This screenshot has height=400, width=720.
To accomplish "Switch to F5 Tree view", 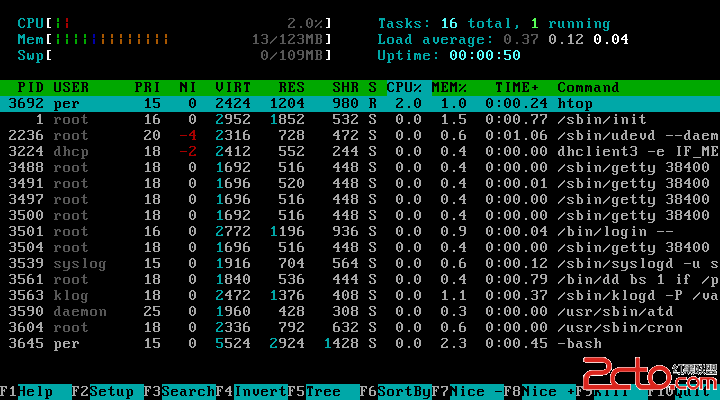I will 324,392.
